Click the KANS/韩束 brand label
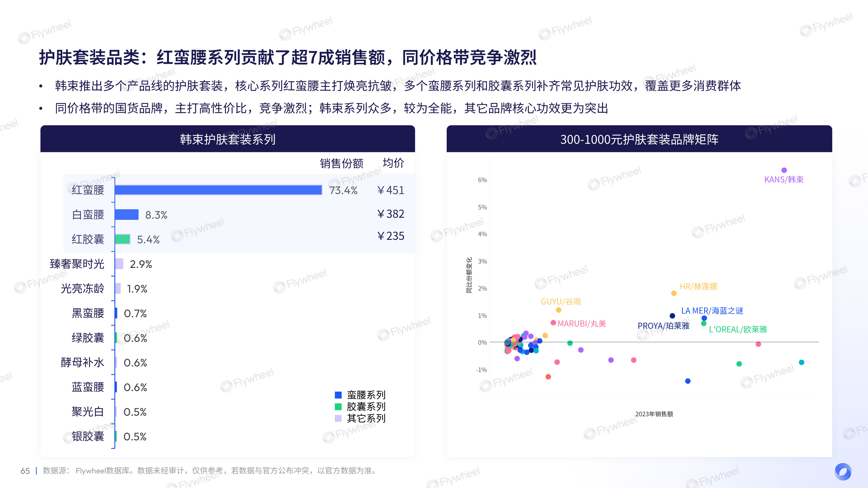Viewport: 868px width, 488px height. (784, 179)
